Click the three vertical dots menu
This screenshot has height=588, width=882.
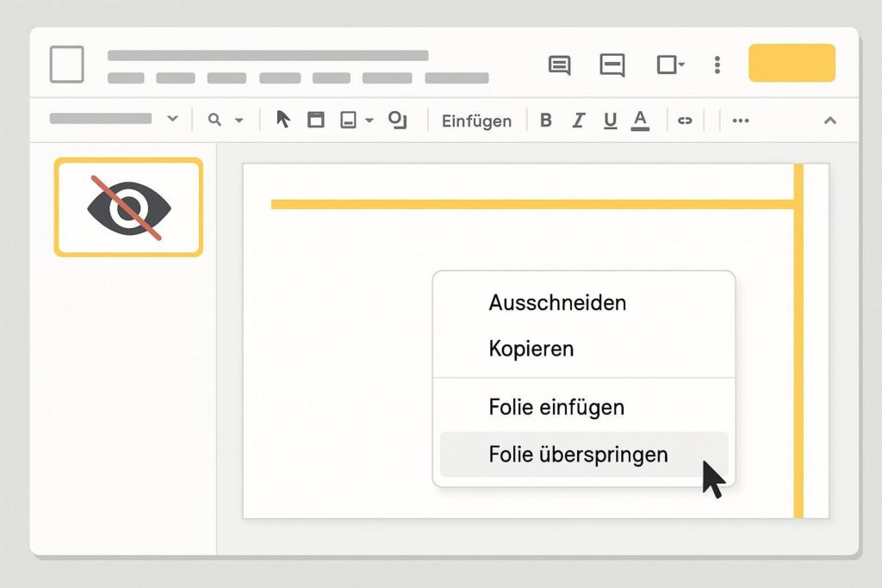click(x=717, y=65)
